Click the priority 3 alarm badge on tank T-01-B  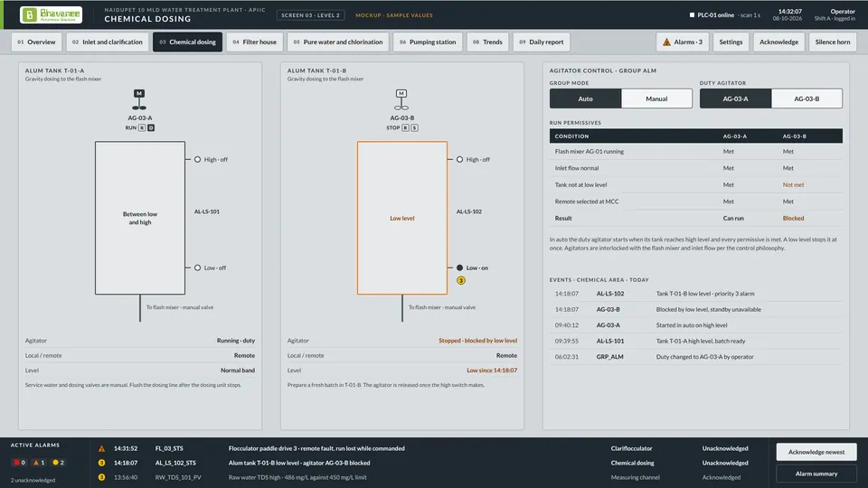coord(460,280)
